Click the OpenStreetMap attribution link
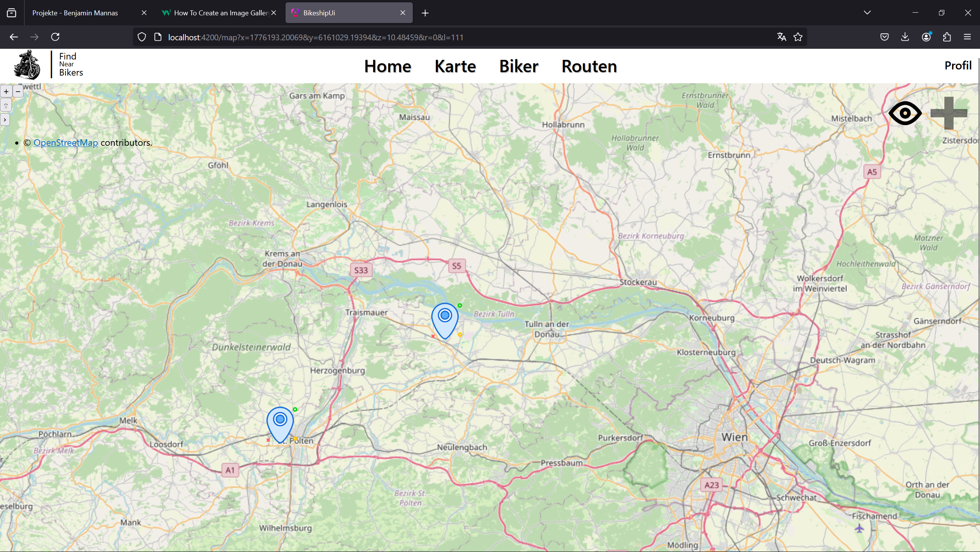The height and width of the screenshot is (552, 980). point(65,142)
